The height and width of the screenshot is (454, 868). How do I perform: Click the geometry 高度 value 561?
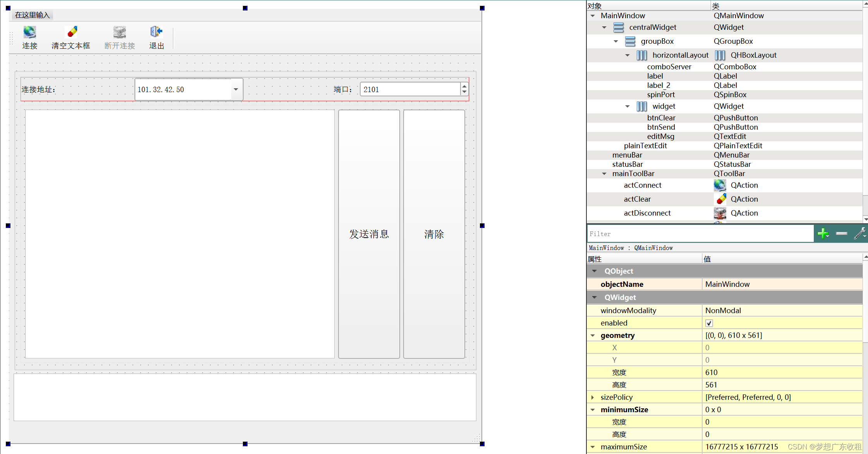click(x=782, y=385)
